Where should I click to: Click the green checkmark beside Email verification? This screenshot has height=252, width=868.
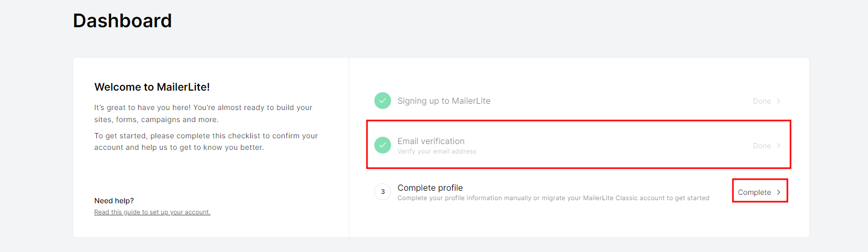coord(383,145)
